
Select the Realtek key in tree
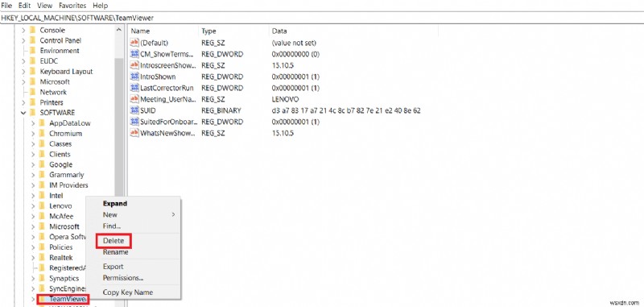[x=61, y=258]
